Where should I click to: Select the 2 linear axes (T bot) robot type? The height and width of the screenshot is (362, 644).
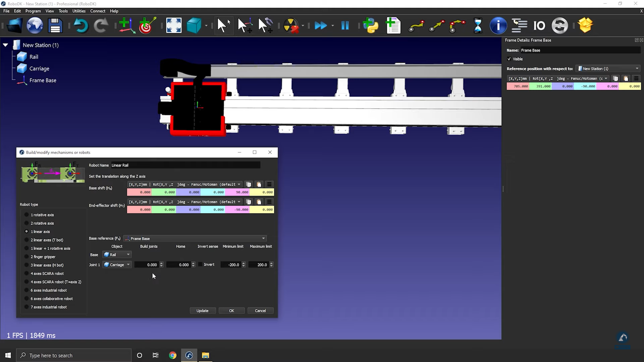click(x=26, y=240)
